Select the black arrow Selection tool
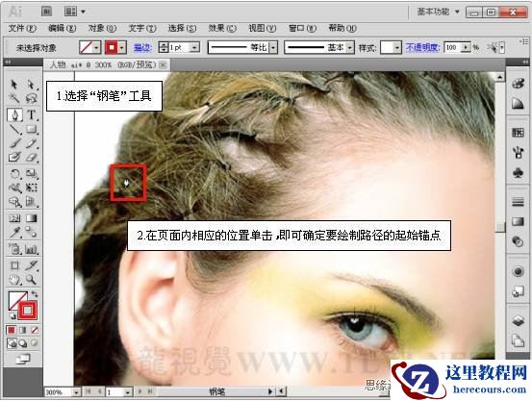The height and width of the screenshot is (401, 532). tap(14, 84)
